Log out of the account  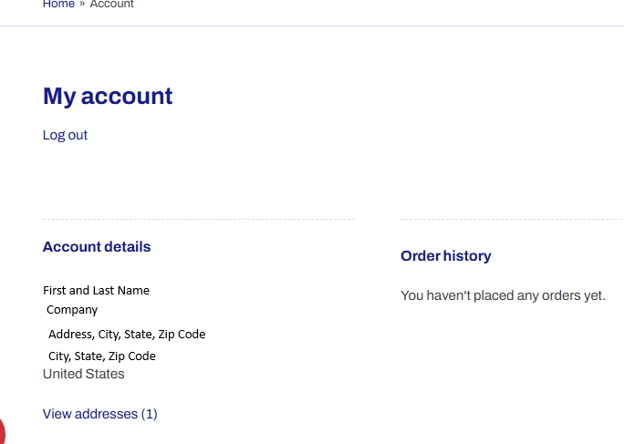[65, 135]
